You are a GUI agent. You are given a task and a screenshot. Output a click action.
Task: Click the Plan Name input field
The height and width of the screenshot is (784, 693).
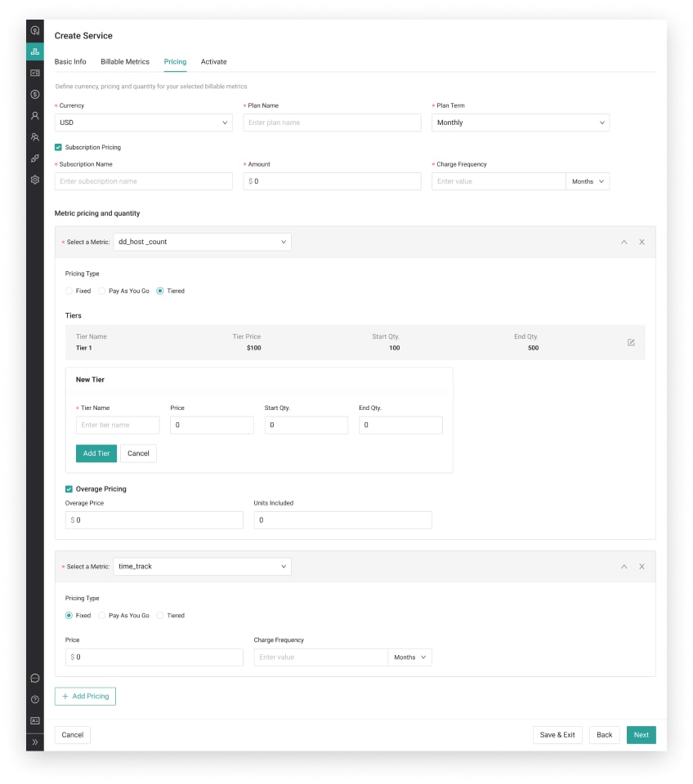(x=332, y=122)
